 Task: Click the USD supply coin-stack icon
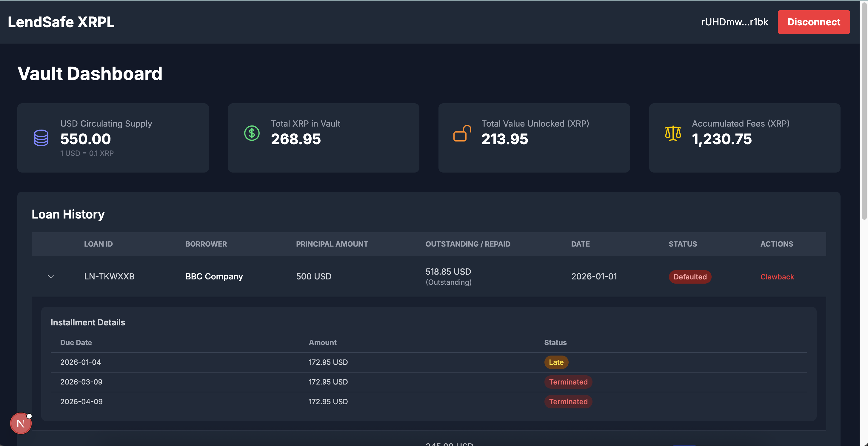(41, 138)
